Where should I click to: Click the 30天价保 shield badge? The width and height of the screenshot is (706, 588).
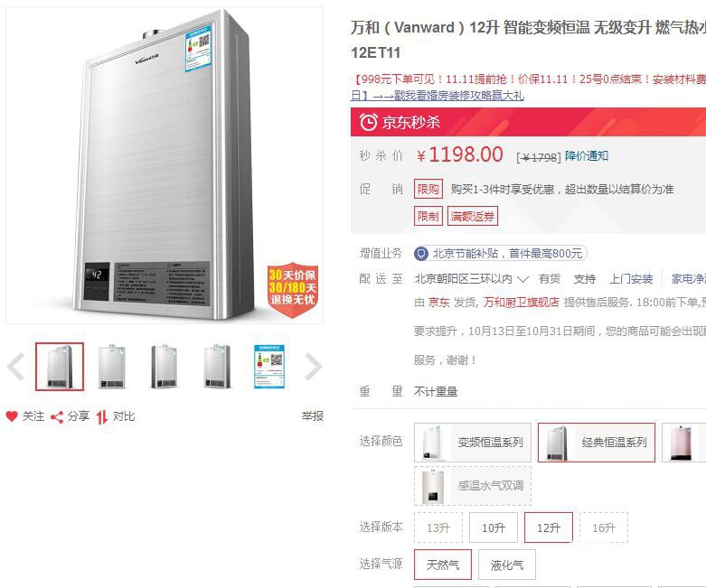[293, 290]
